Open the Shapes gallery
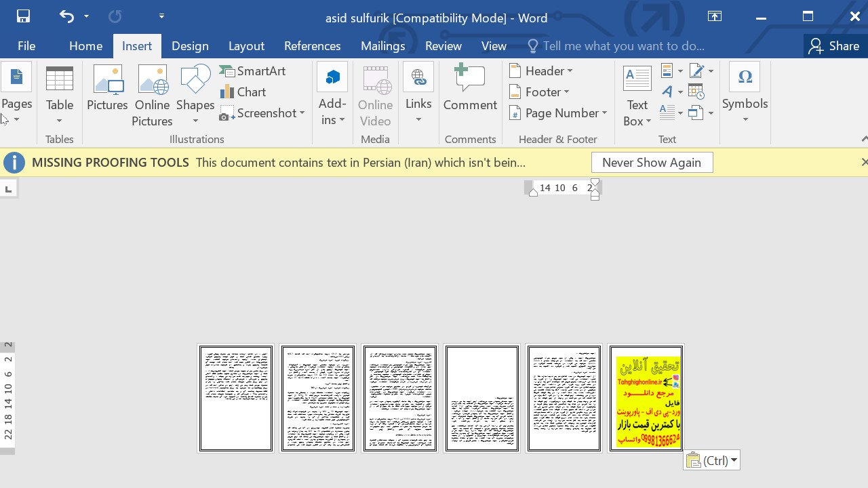868x488 pixels. coord(195,95)
